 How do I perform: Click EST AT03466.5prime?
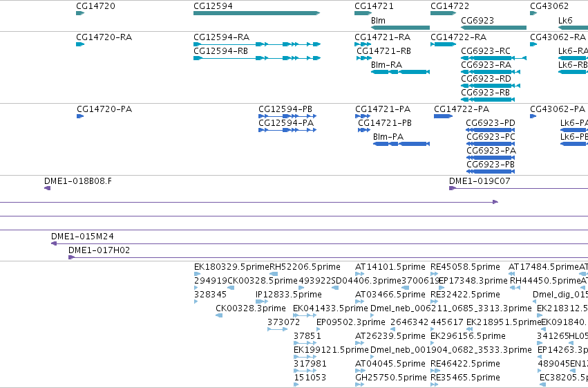(x=359, y=302)
